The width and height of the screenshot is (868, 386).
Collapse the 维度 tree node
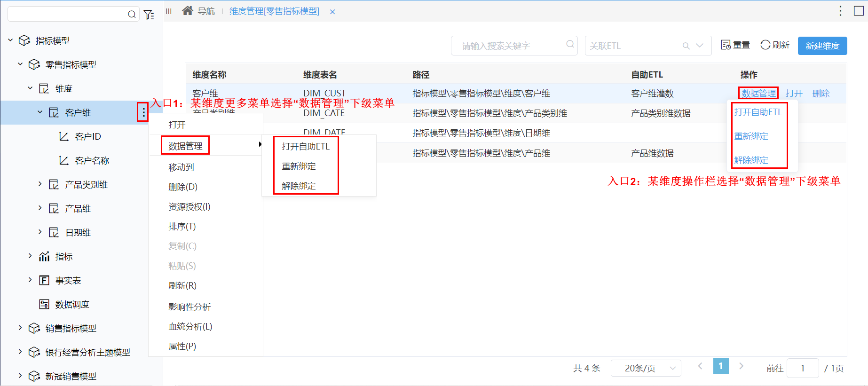pyautogui.click(x=30, y=88)
